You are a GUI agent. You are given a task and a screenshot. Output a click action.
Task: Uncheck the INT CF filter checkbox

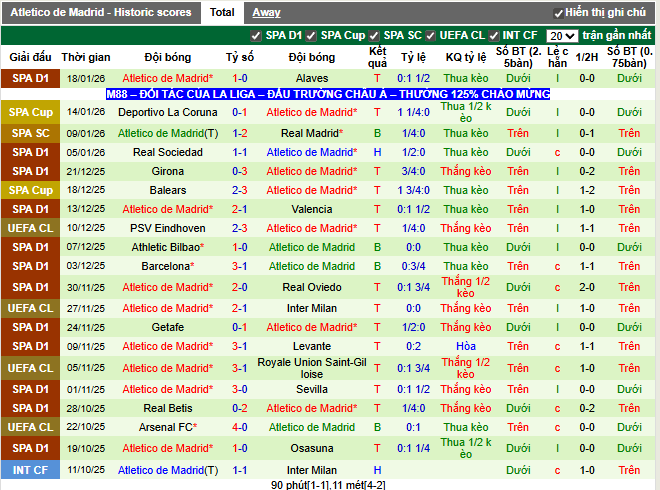[494, 36]
